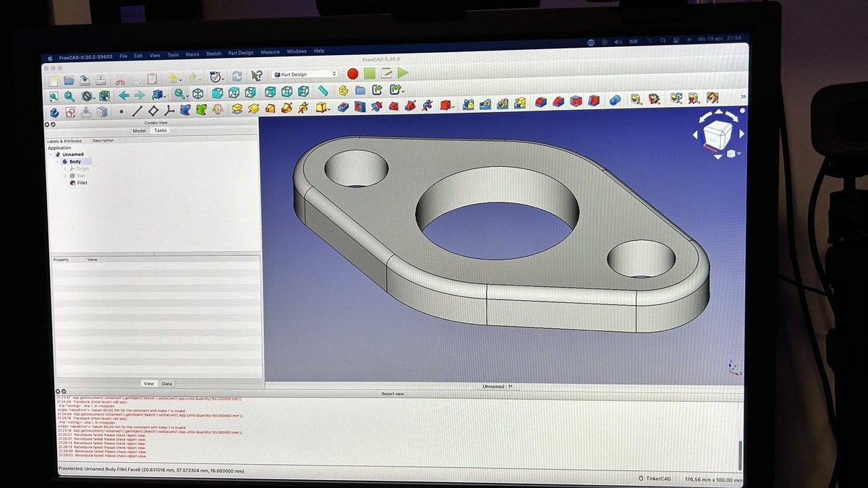The width and height of the screenshot is (868, 488).
Task: Click the What's This help cursor icon
Action: pos(256,74)
